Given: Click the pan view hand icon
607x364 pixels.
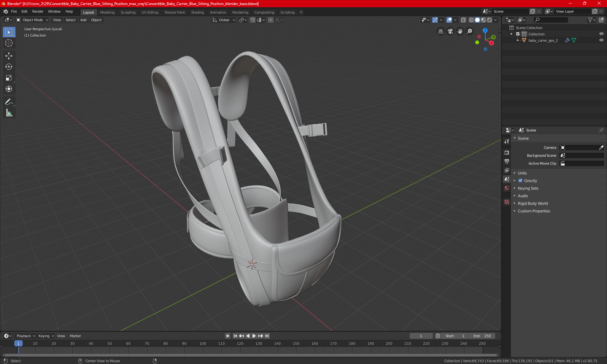Looking at the screenshot, I should [460, 31].
